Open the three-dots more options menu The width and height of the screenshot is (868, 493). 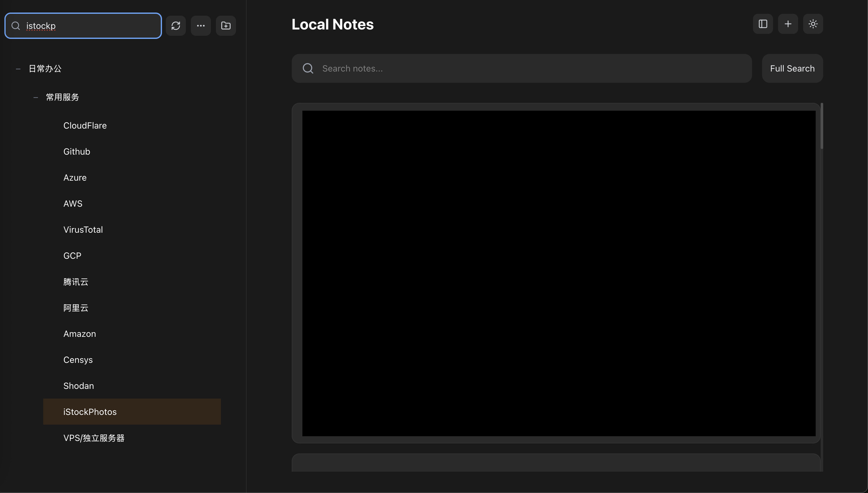coord(201,26)
